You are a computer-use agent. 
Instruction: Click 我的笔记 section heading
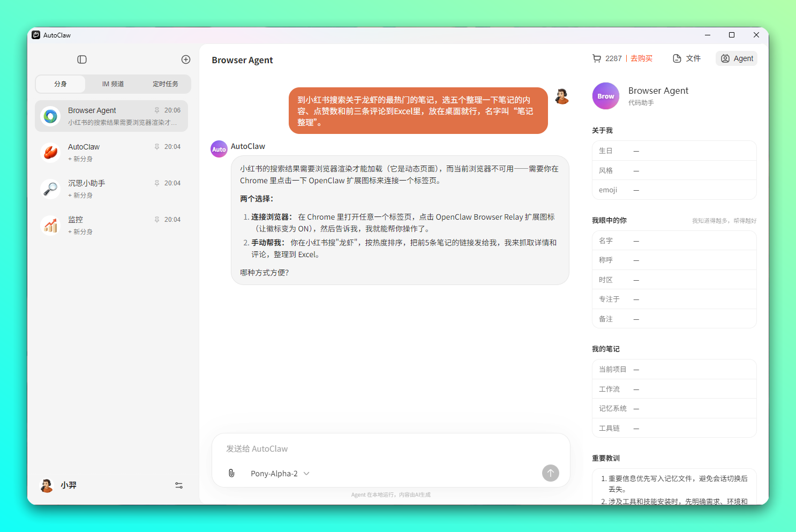[606, 349]
